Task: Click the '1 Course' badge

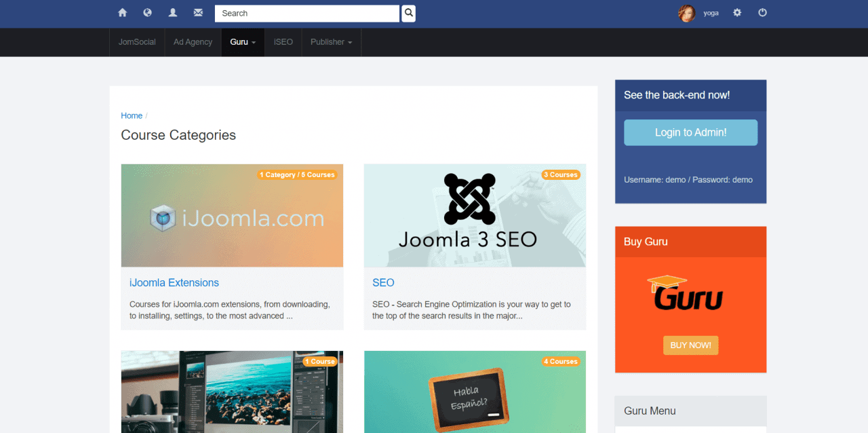Action: point(320,361)
